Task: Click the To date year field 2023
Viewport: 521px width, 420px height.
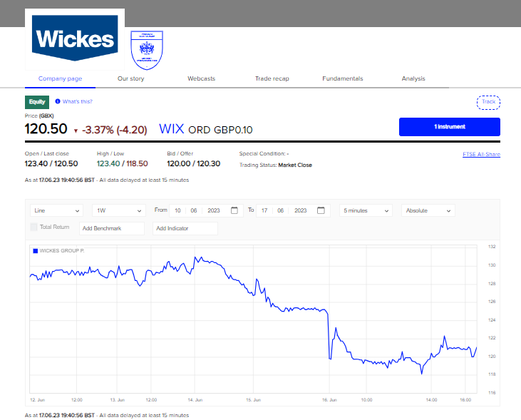Action: (x=300, y=210)
